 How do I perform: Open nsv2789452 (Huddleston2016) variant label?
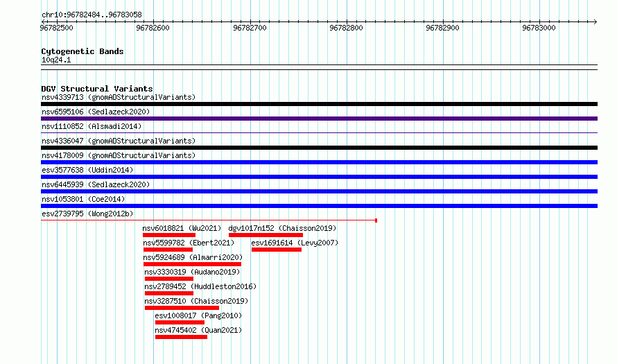click(x=200, y=286)
